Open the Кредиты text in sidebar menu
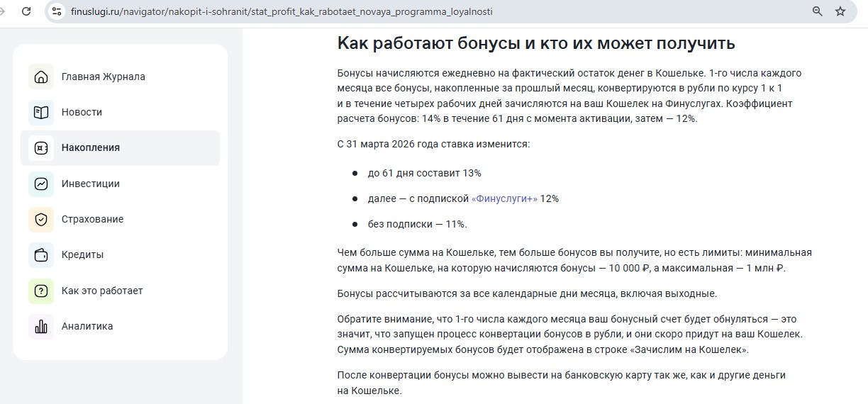The height and width of the screenshot is (404, 868). [x=82, y=254]
